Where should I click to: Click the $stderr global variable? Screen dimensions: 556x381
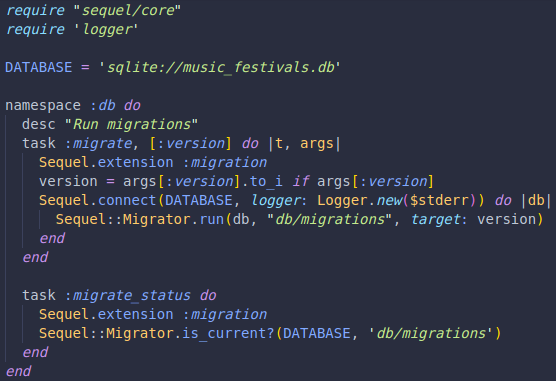click(439, 200)
